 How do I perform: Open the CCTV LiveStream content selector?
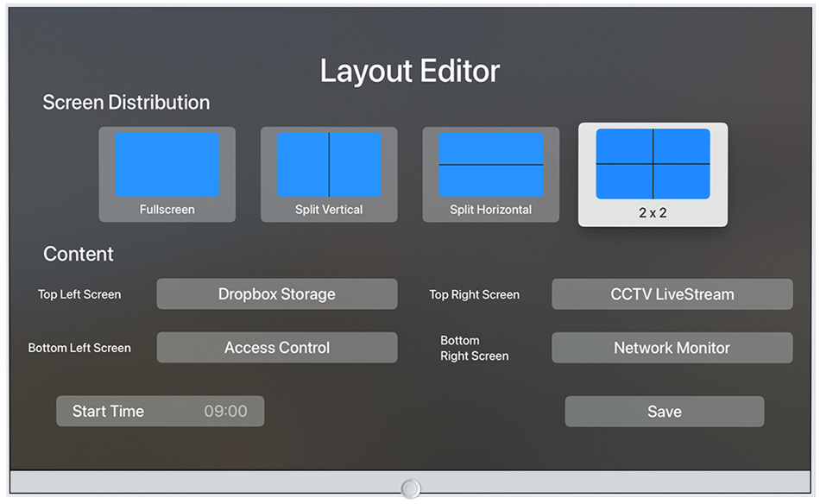[672, 294]
